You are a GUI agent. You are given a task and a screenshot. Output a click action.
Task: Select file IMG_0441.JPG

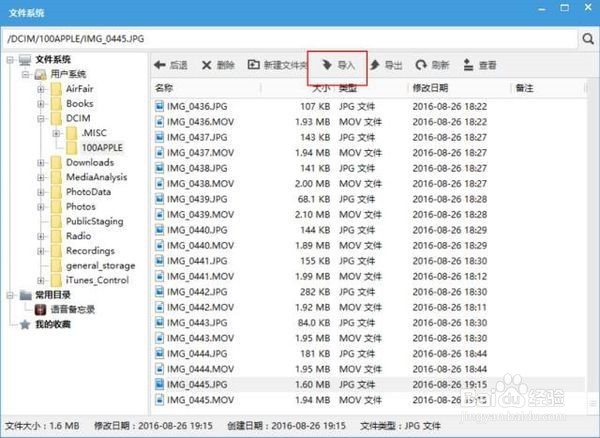[197, 261]
